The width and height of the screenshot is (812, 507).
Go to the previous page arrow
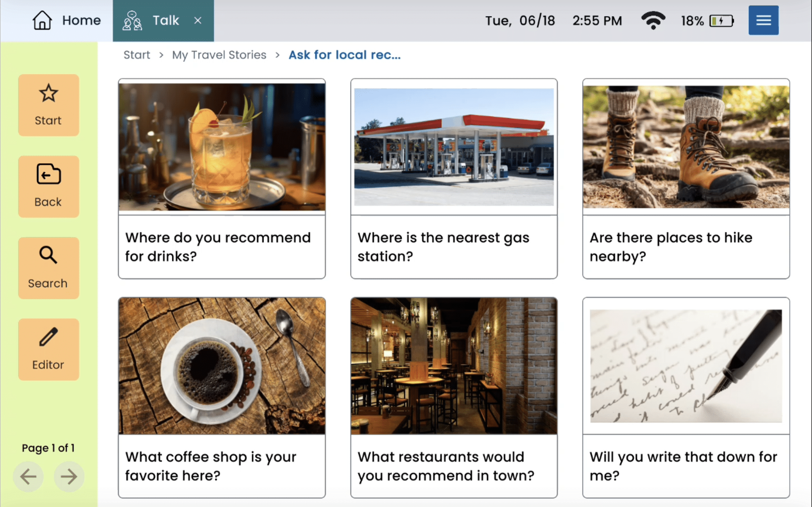coord(28,476)
